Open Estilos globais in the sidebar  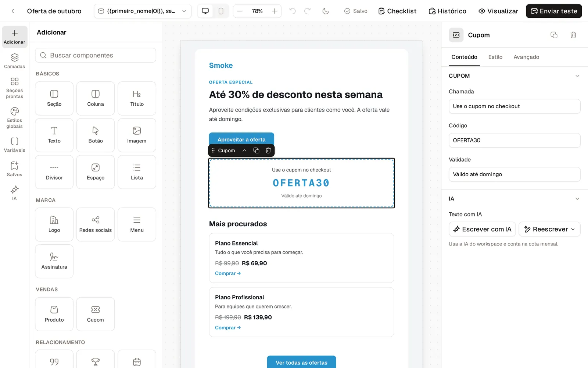coord(15,118)
